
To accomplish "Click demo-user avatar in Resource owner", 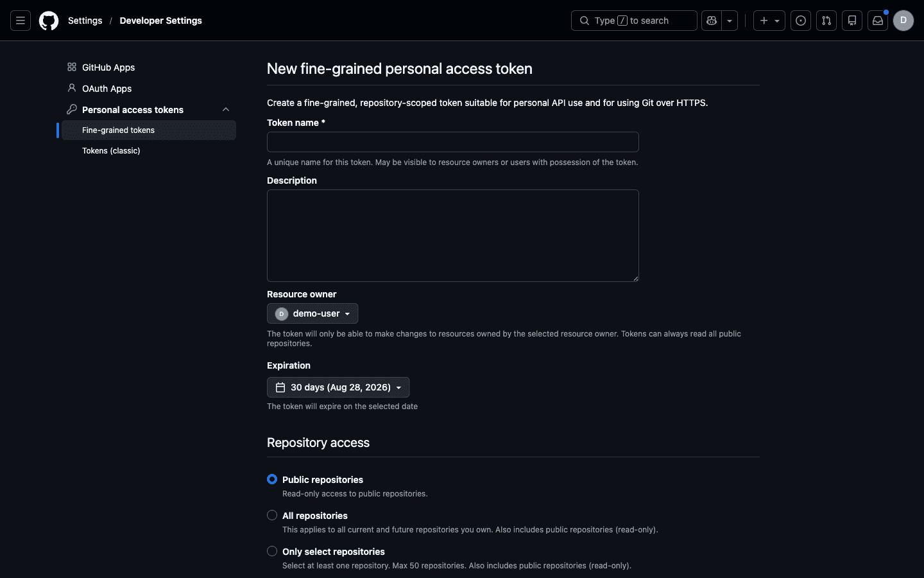I will pos(282,313).
